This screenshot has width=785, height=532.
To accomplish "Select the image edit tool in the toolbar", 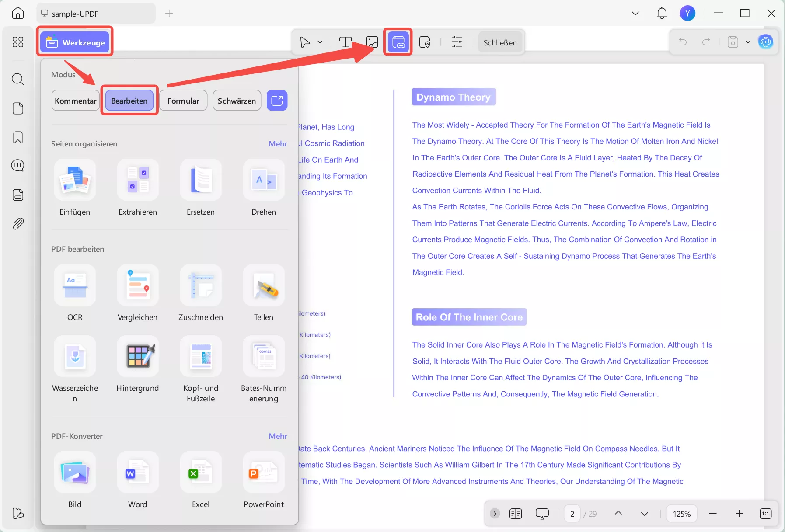I will click(x=372, y=42).
